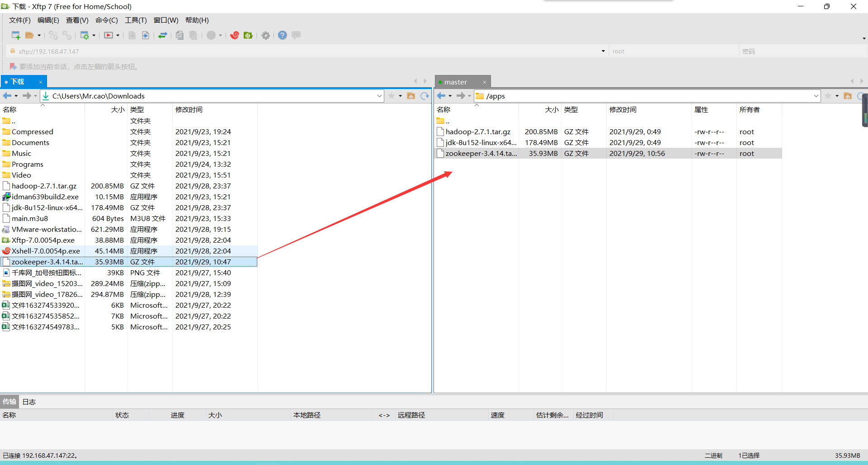Open local pane back history dropdown arrow

tap(16, 96)
